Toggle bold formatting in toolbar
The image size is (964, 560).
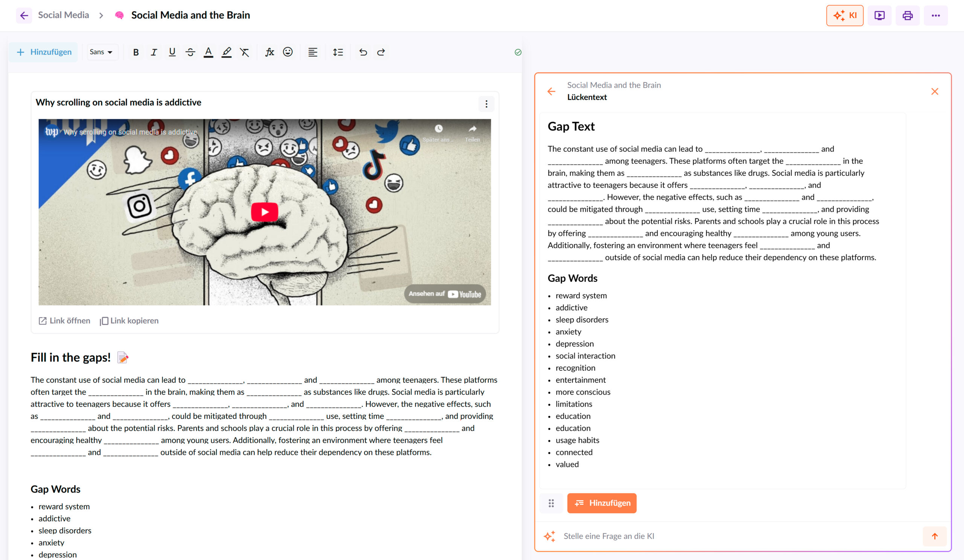(136, 52)
